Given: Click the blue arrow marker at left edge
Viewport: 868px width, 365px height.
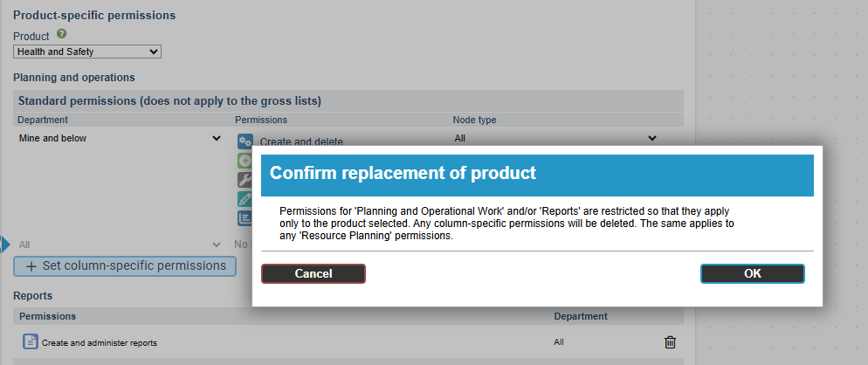Looking at the screenshot, I should click(4, 244).
